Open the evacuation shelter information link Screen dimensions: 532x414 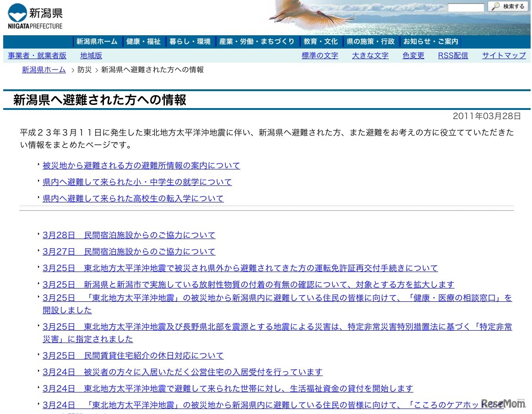(x=141, y=165)
